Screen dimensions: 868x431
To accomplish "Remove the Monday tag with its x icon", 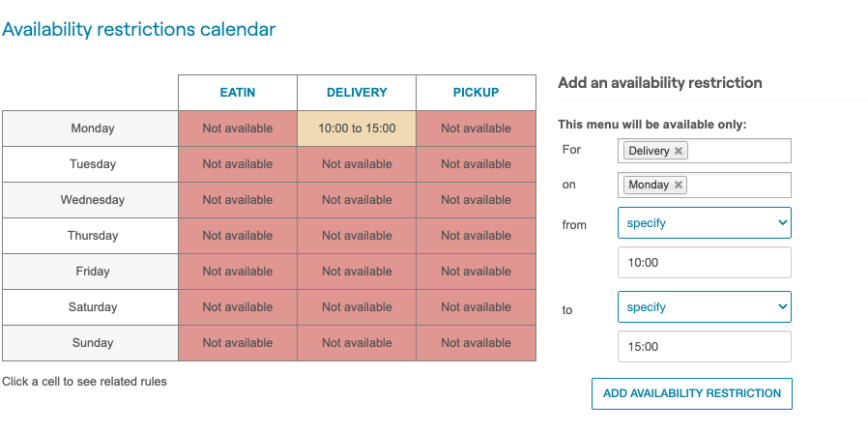I will 679,185.
